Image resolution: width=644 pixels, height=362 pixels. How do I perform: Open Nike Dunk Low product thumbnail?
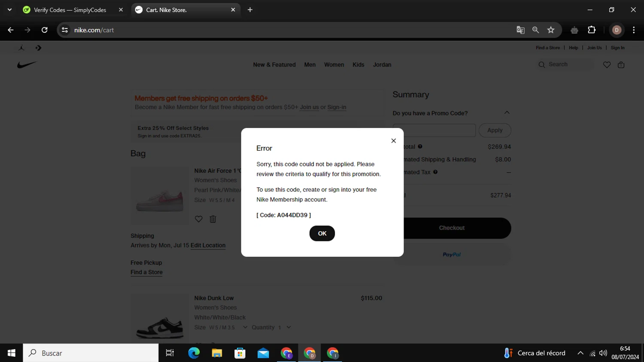coord(160,319)
